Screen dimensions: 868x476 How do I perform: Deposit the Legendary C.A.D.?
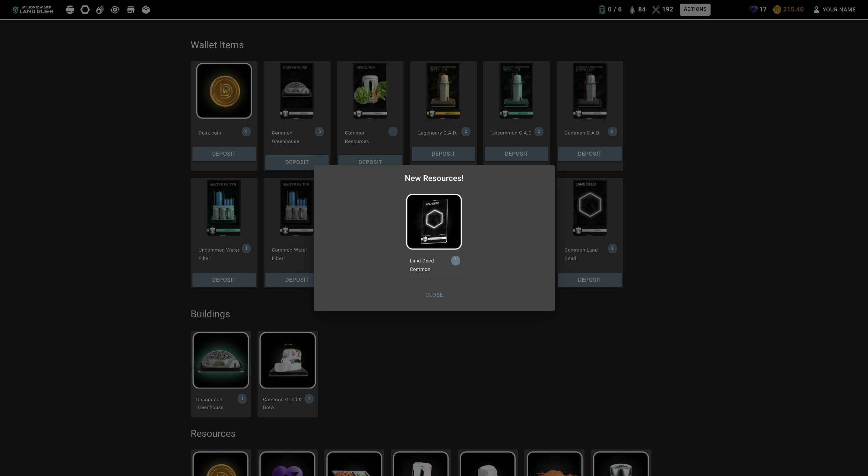click(443, 154)
